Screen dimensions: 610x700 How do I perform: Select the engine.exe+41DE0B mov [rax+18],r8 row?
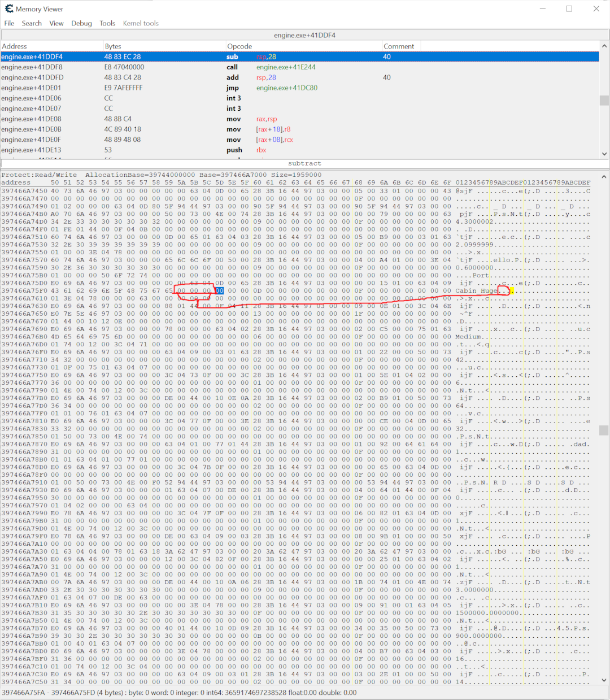pyautogui.click(x=299, y=129)
